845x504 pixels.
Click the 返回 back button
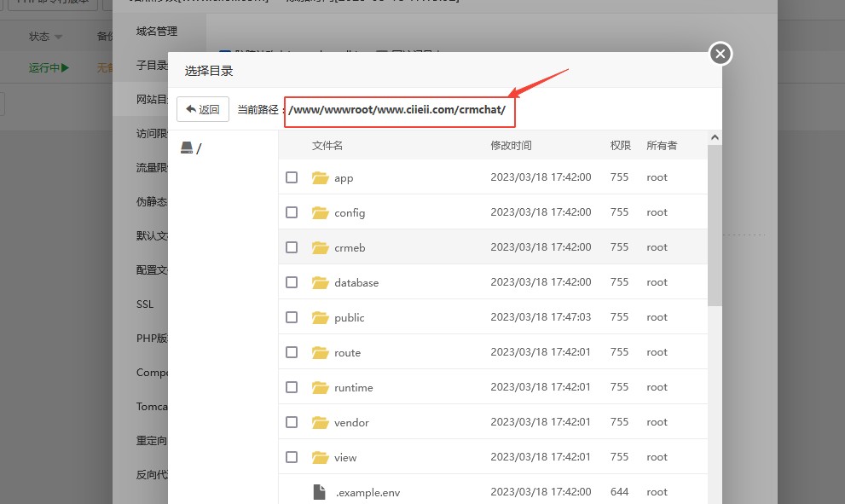[204, 108]
